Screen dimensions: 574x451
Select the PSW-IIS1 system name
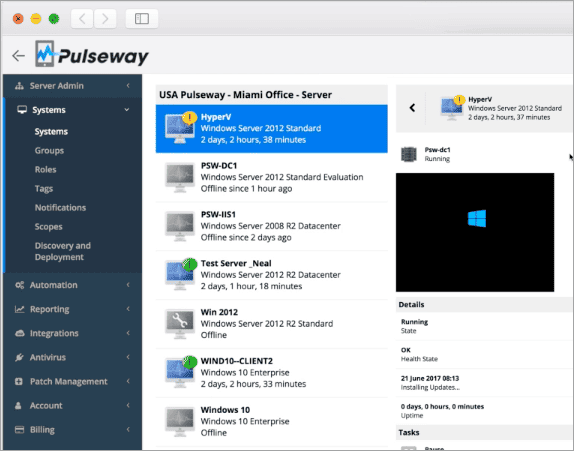(218, 215)
